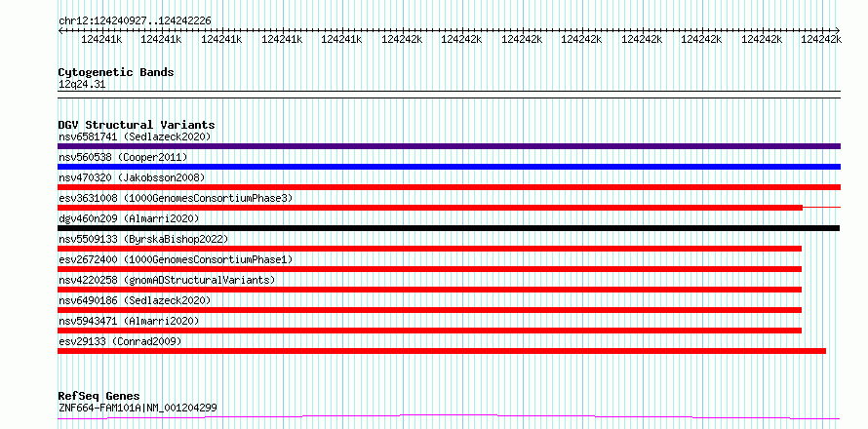The width and height of the screenshot is (868, 429).
Task: Select the RefSeq Genes track heading
Action: pyautogui.click(x=99, y=397)
